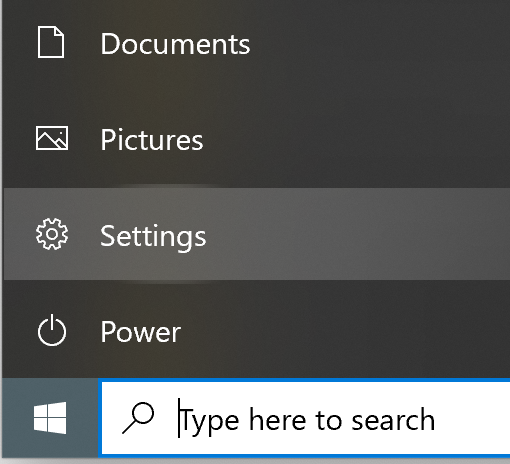The width and height of the screenshot is (510, 464).
Task: Click the Power symbol icon
Action: 52,330
